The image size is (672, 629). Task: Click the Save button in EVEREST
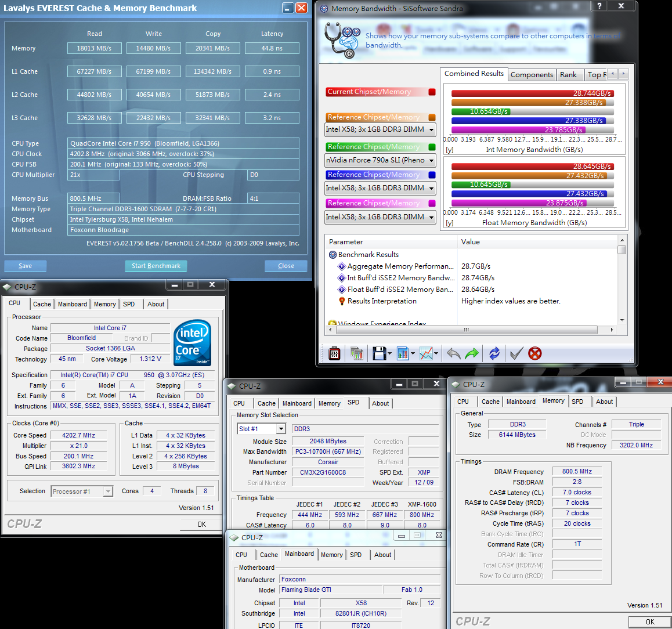26,266
